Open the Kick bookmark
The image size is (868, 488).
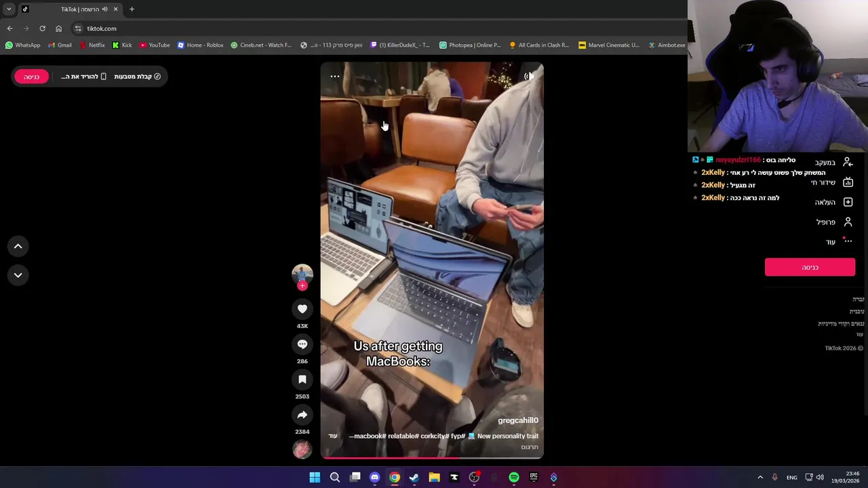click(x=122, y=45)
